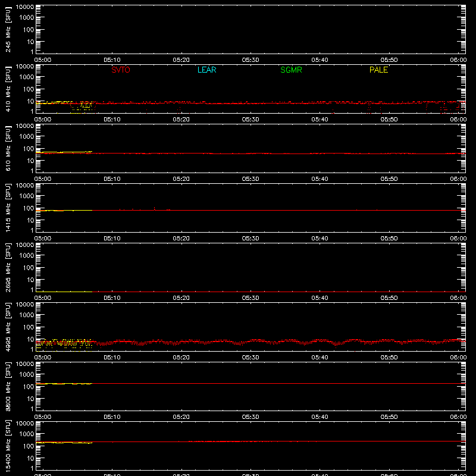This screenshot has width=476, height=476.
Task: Click the 05:40 time label below 610 MHz plot
Action: point(320,179)
